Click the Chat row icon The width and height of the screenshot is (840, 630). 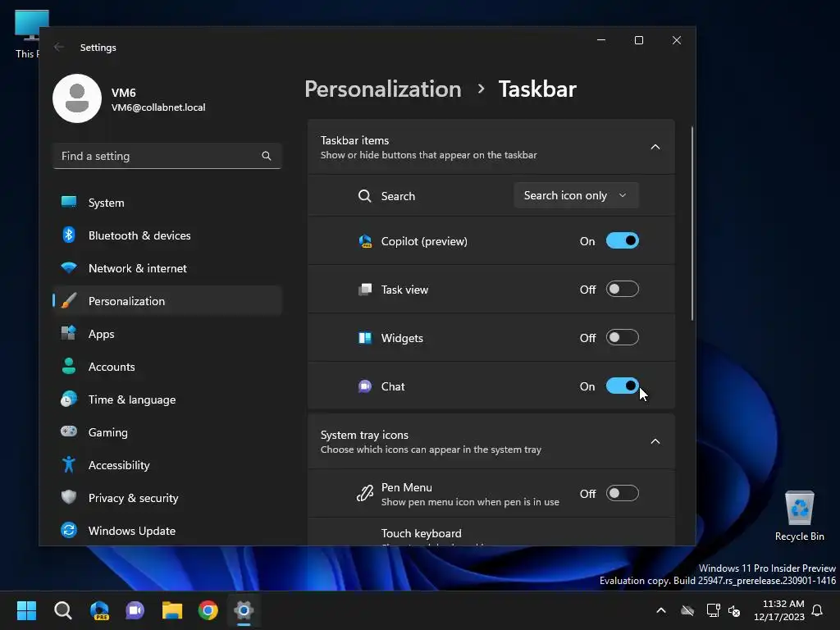coord(365,386)
